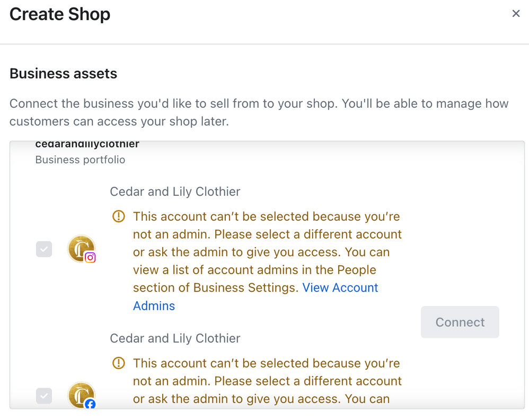This screenshot has height=420, width=529.
Task: Click the Cedar and Lily Clothier Instagram account name
Action: coord(175,191)
